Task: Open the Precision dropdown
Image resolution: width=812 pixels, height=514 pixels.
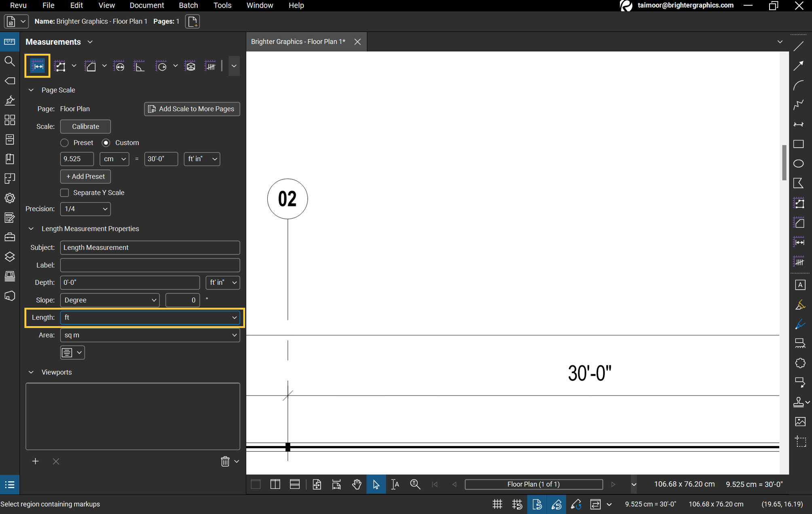Action: [x=85, y=209]
